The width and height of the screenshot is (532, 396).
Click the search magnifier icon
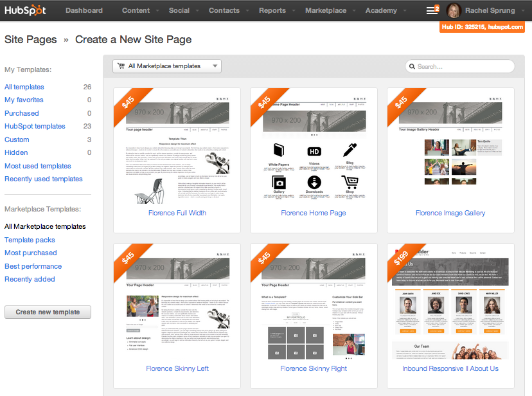(x=412, y=66)
